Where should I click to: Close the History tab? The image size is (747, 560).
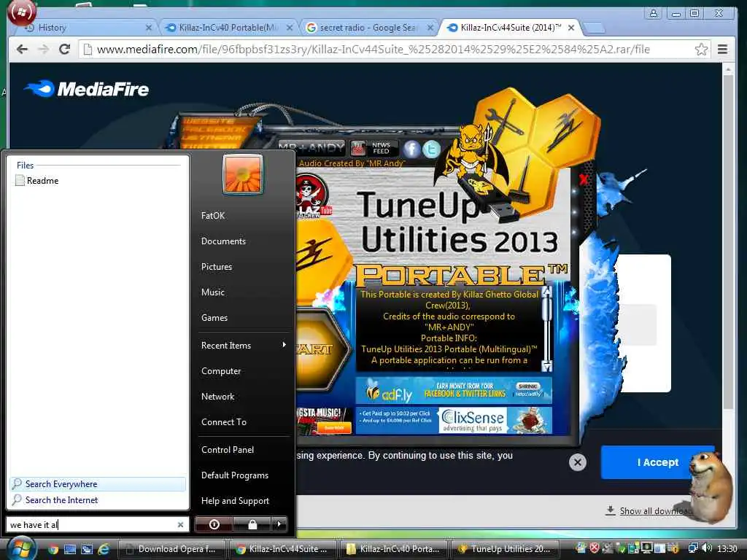[149, 28]
